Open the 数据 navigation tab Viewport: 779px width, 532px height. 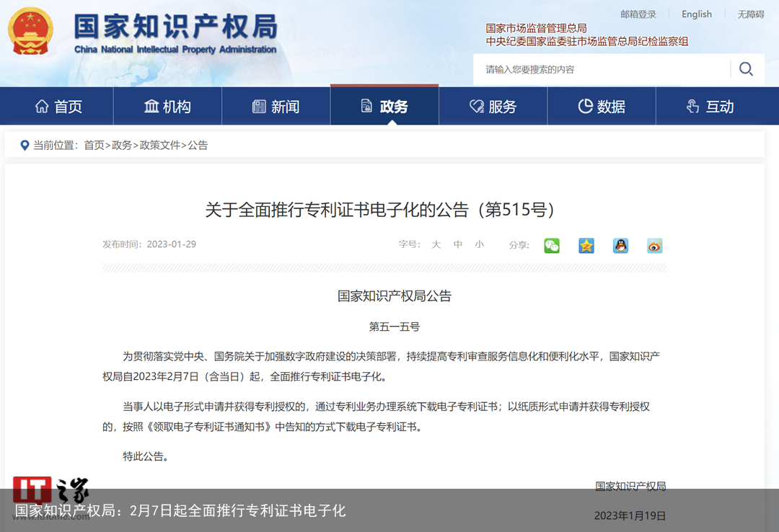coord(602,106)
